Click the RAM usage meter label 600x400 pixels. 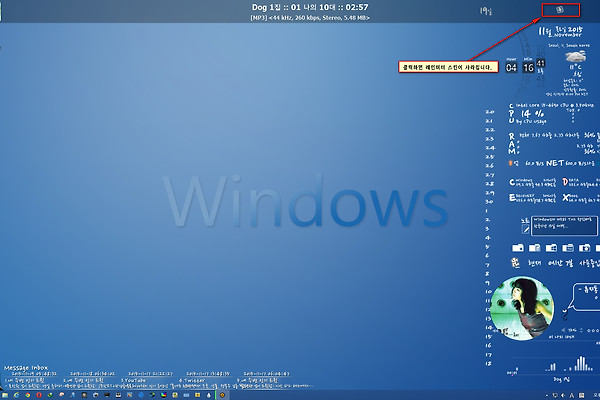[x=512, y=143]
